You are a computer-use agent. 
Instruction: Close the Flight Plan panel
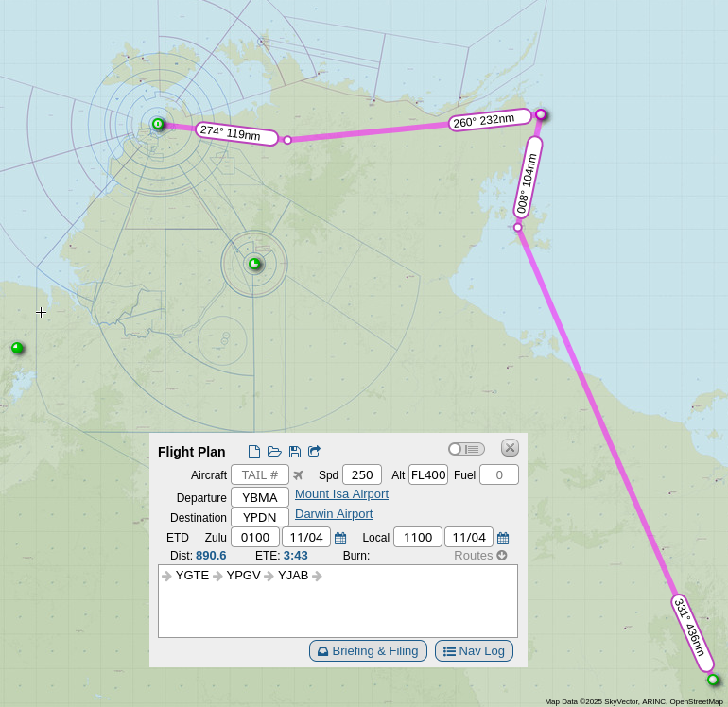tap(510, 448)
